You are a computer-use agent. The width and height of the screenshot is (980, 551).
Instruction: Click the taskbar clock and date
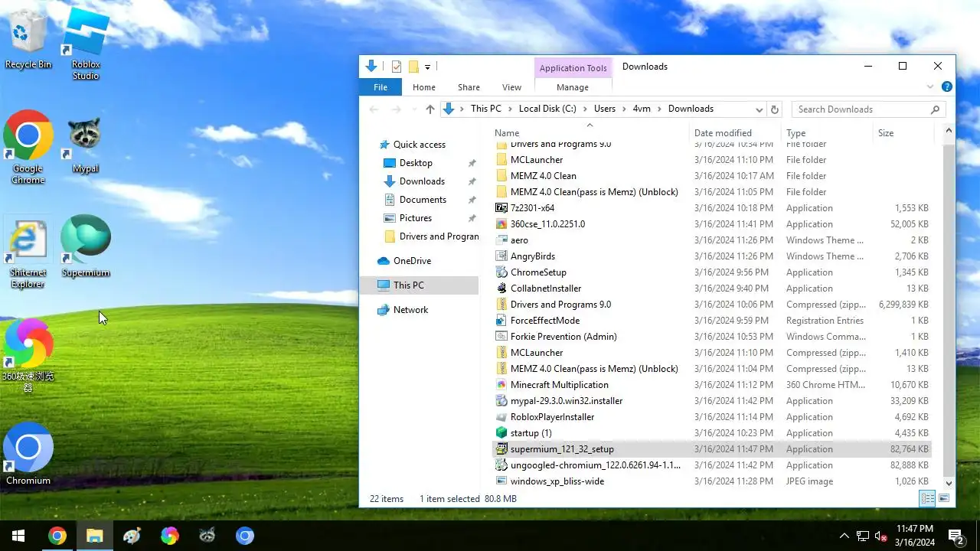(914, 536)
